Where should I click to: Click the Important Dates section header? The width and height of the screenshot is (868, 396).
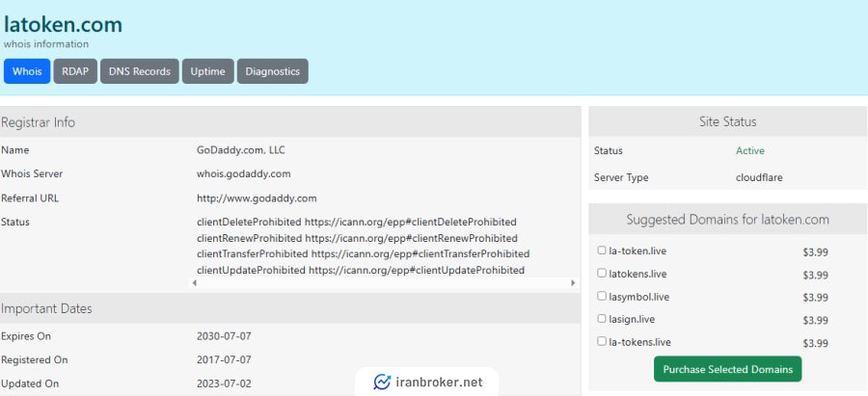pos(290,308)
